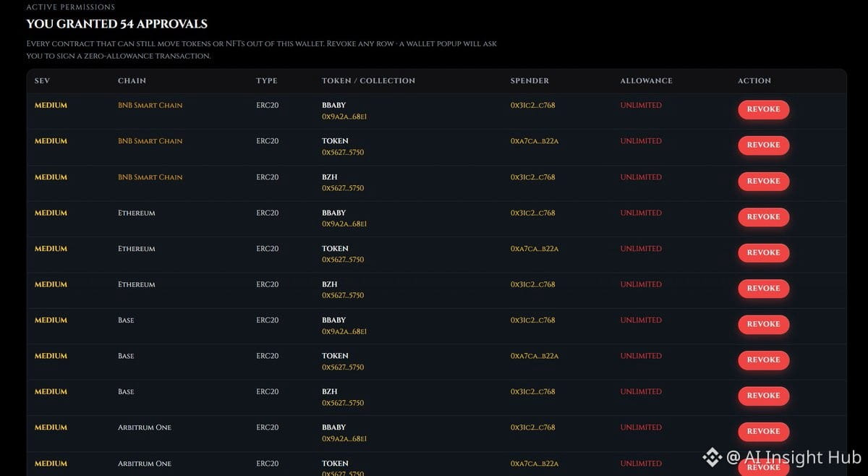Revoke the Base BBABY approval
This screenshot has height=476, width=868.
click(763, 324)
